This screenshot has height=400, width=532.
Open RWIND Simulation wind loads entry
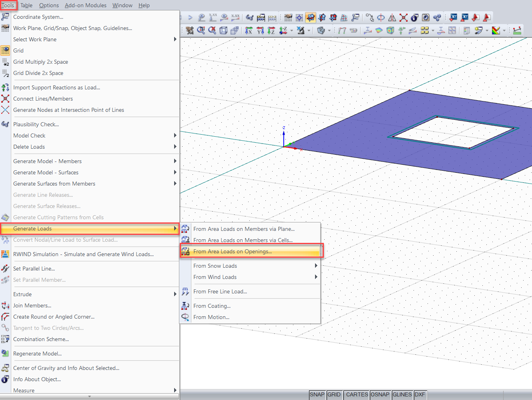point(90,254)
